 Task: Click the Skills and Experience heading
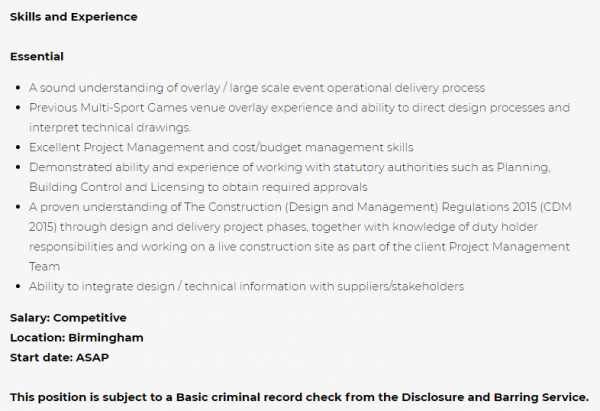[73, 17]
